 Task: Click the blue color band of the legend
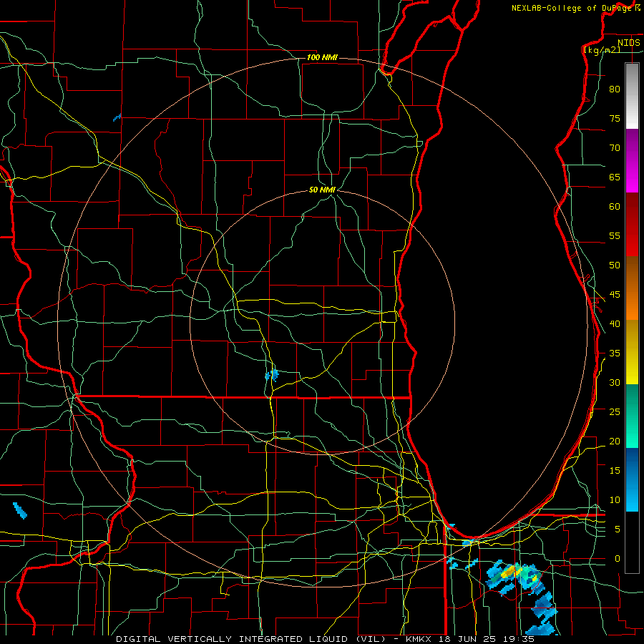click(x=632, y=479)
